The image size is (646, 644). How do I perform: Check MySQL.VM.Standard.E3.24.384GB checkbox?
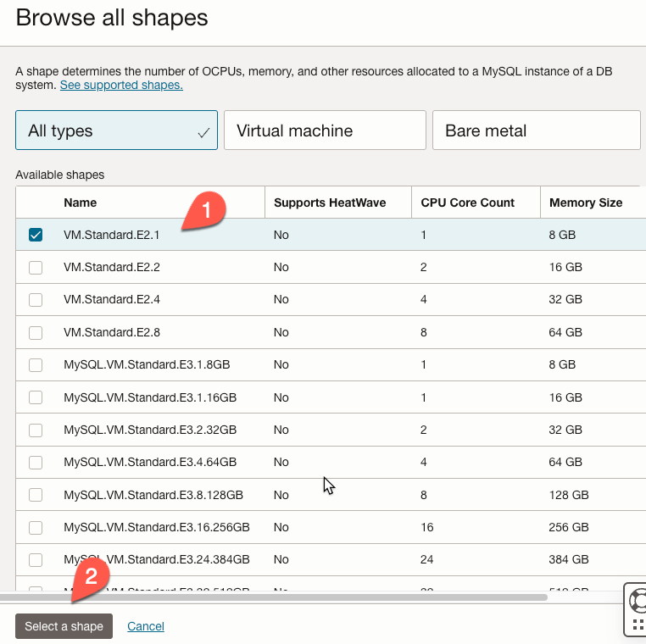[36, 559]
